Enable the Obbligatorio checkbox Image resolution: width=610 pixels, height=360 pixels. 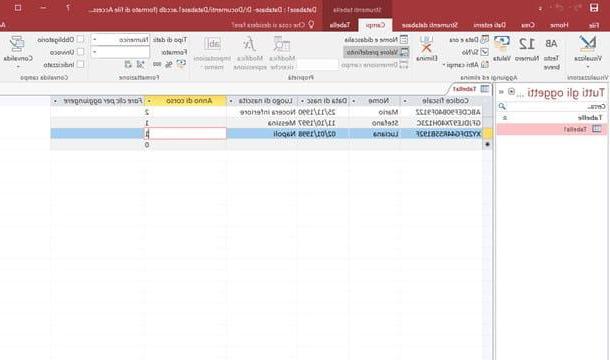[x=80, y=40]
